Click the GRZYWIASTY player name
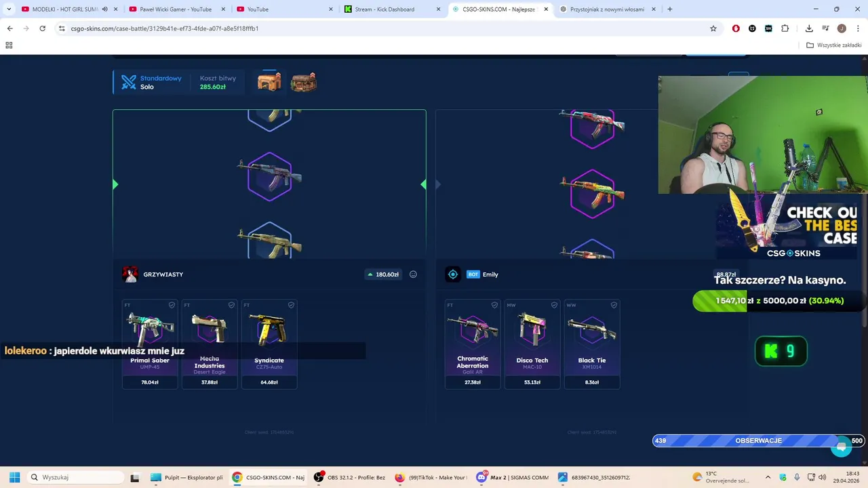Screen dimensions: 868x488 click(x=163, y=274)
